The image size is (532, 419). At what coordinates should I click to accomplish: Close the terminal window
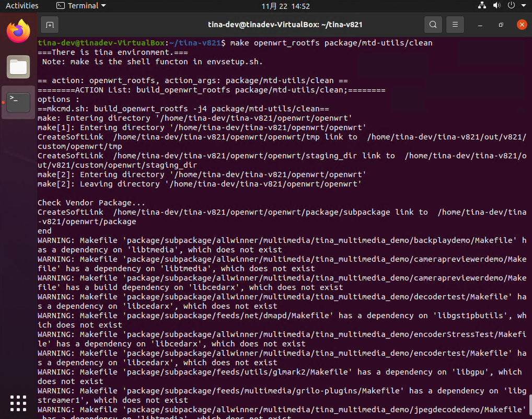point(521,25)
